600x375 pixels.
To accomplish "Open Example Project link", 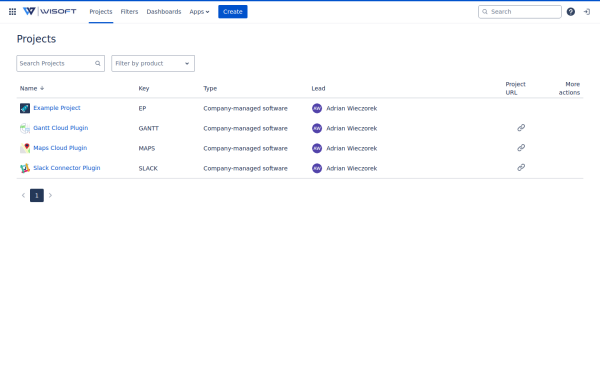I will click(x=57, y=108).
